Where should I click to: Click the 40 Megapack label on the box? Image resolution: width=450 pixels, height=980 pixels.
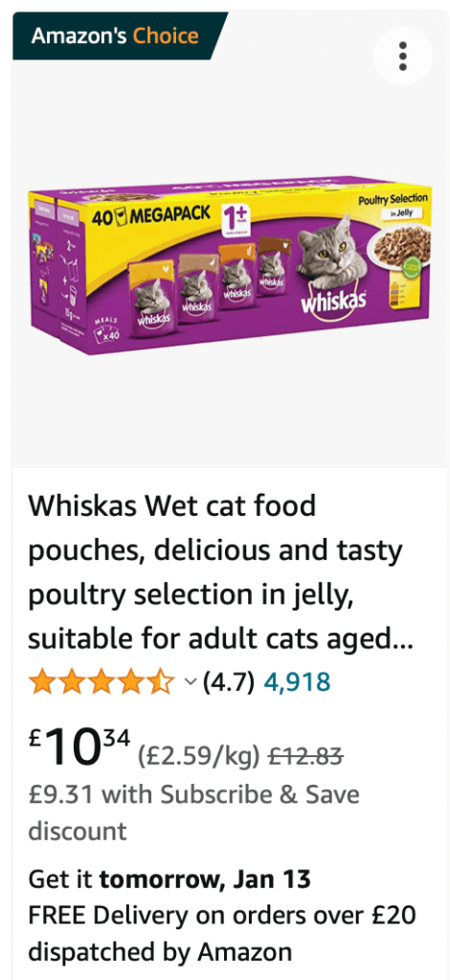pyautogui.click(x=150, y=217)
